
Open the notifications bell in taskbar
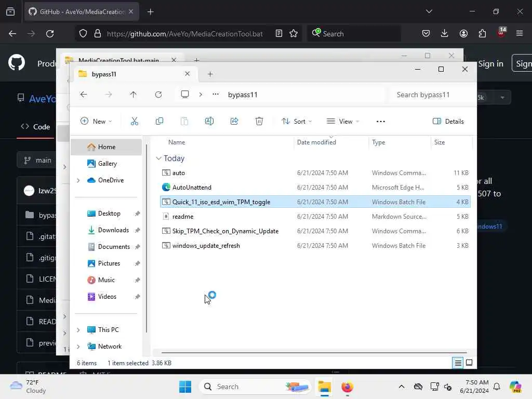[497, 387]
